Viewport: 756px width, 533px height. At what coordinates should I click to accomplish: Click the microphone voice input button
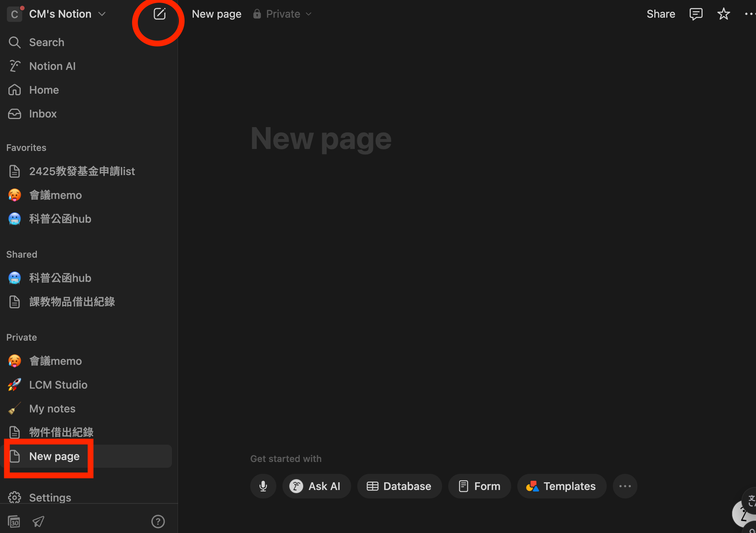pos(263,486)
